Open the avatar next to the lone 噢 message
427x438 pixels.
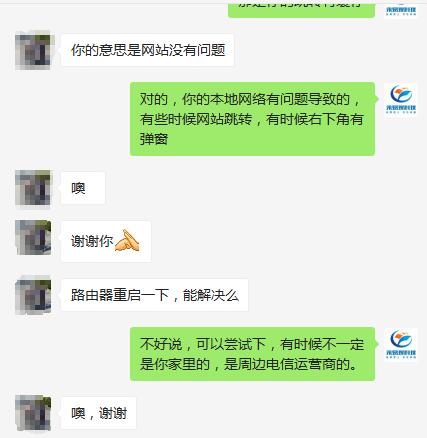33,188
